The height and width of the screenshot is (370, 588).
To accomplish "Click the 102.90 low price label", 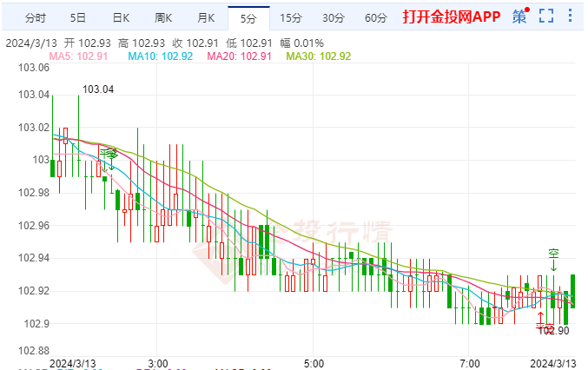I will click(x=553, y=331).
